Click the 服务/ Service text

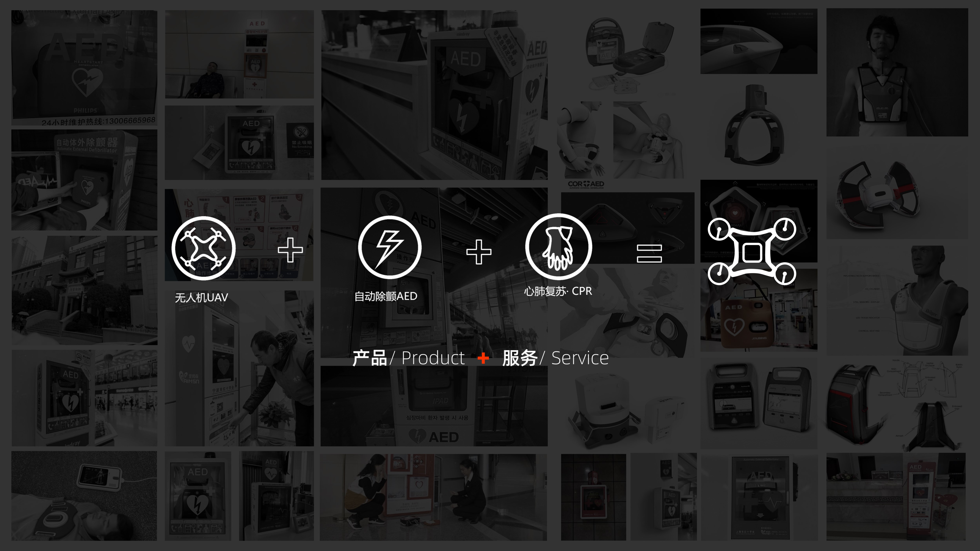[555, 358]
